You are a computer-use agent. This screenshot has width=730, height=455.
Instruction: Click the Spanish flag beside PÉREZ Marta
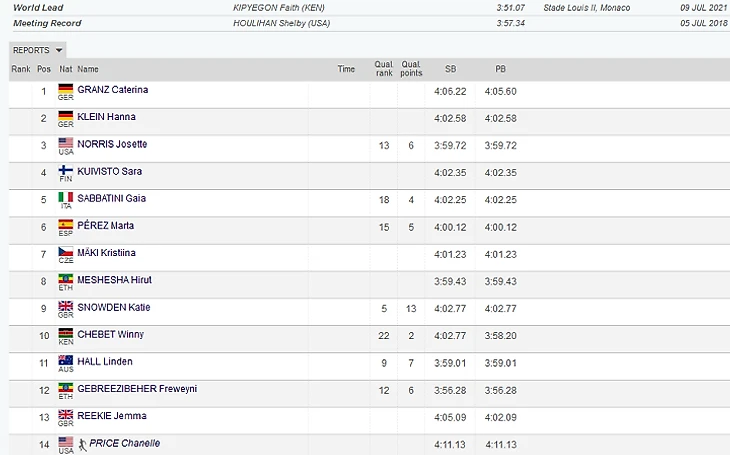[x=66, y=225]
